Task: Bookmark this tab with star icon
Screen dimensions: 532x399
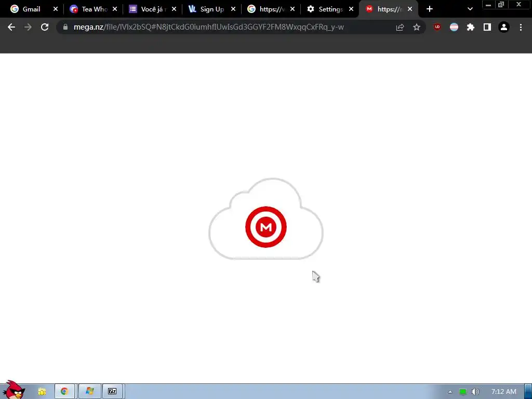Action: (417, 27)
